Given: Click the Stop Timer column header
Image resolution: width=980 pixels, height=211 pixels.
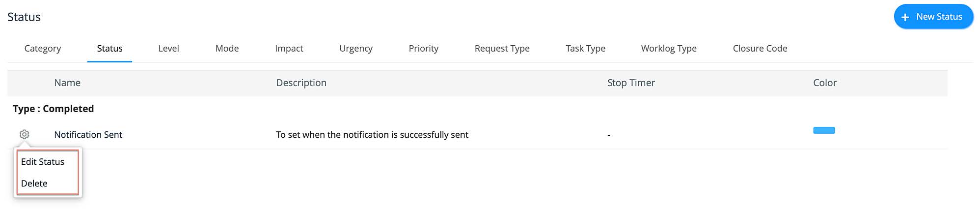Looking at the screenshot, I should (x=631, y=83).
